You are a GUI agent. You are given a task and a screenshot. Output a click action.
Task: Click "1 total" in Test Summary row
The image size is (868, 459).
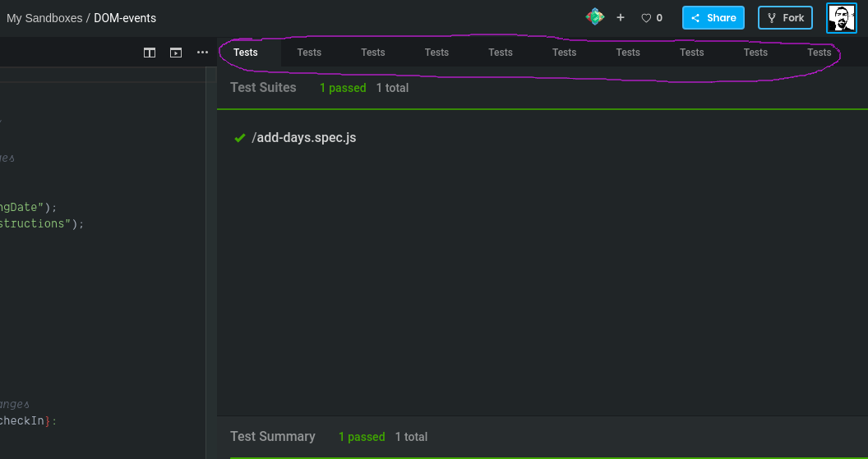click(411, 437)
